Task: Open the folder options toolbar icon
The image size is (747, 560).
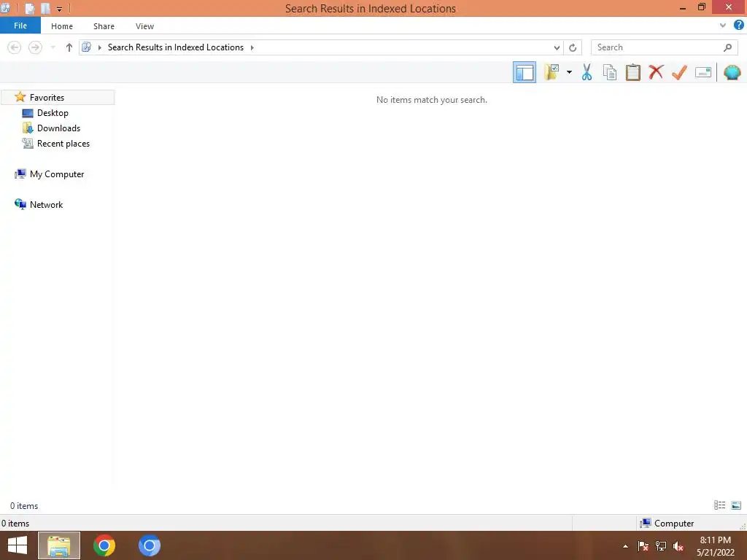Action: (x=551, y=72)
